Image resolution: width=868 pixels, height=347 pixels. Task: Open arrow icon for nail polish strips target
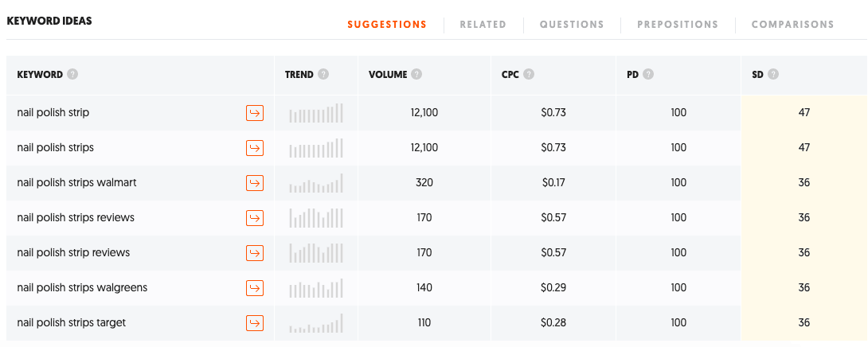point(255,323)
